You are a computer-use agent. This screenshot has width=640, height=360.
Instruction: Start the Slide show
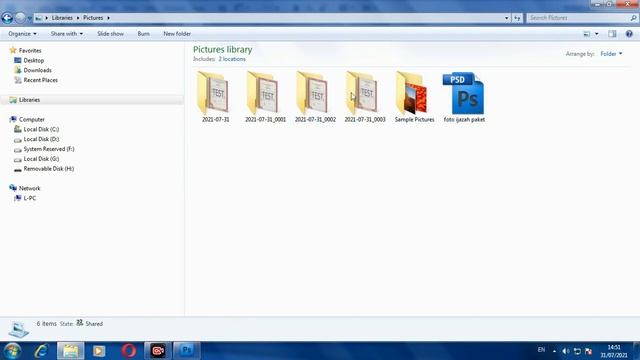[110, 34]
